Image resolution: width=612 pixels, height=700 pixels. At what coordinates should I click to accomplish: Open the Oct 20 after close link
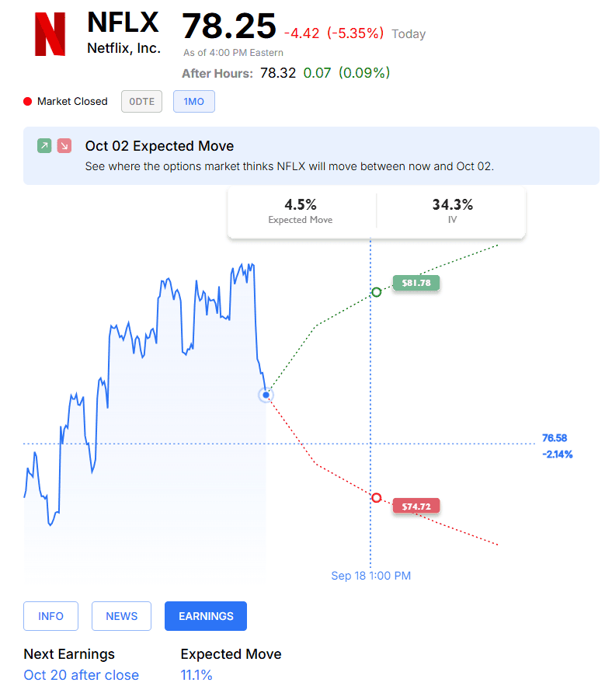pyautogui.click(x=82, y=675)
